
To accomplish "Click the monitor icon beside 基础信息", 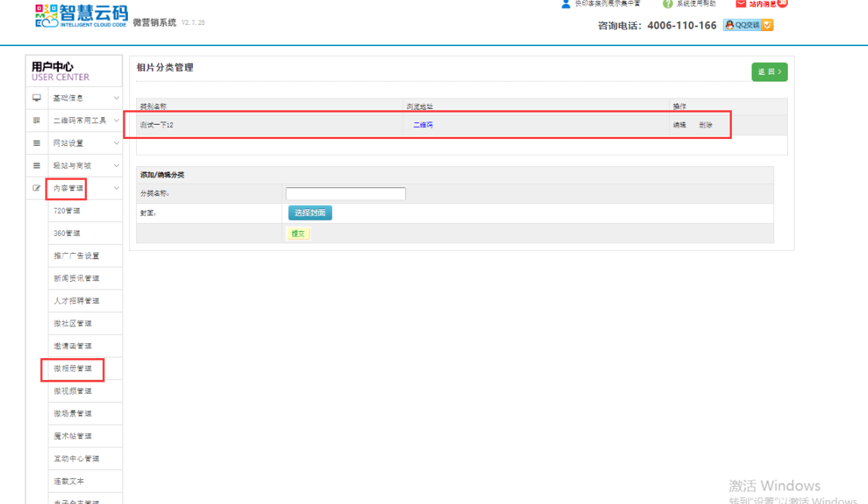I will (36, 98).
